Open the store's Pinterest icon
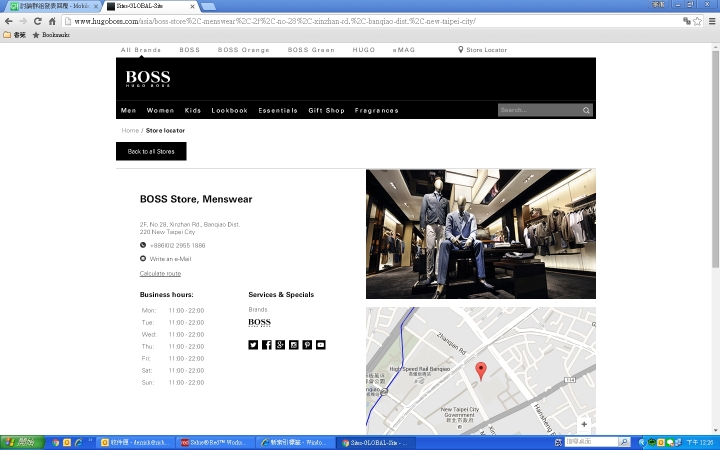Image resolution: width=720 pixels, height=450 pixels. coord(307,345)
